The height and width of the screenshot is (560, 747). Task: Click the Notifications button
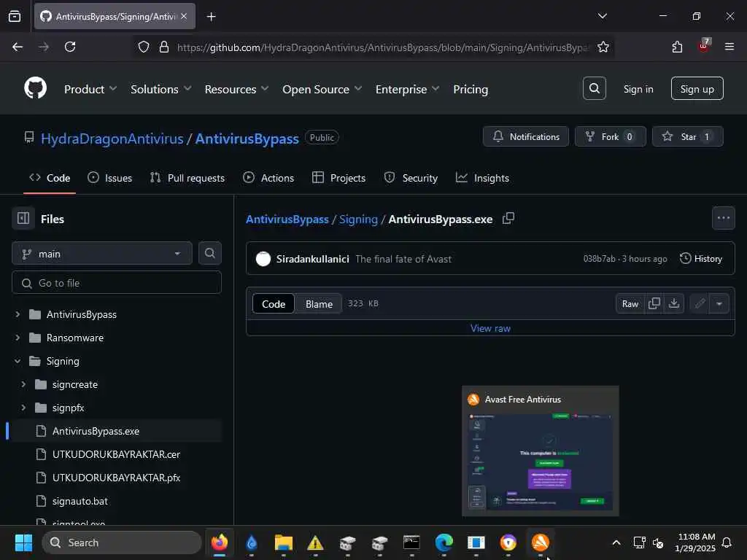(x=526, y=136)
